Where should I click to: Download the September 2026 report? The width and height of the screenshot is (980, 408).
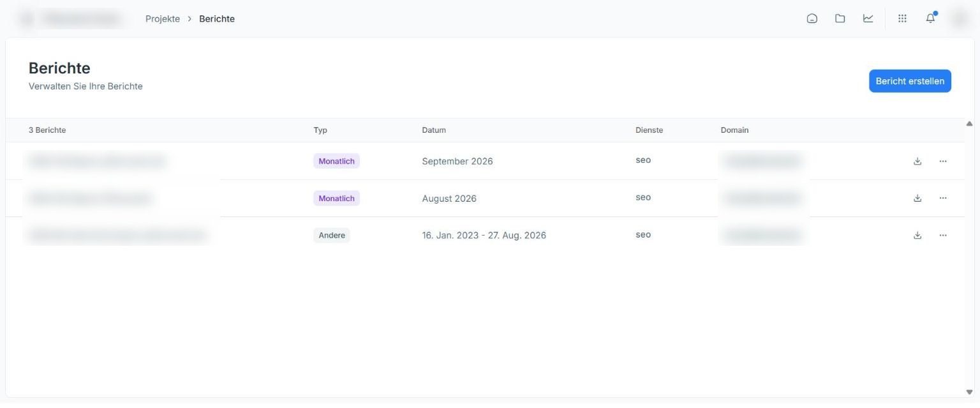coord(917,161)
